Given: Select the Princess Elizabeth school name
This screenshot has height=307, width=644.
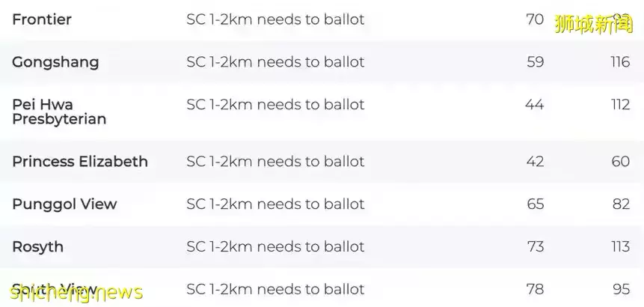Looking at the screenshot, I should pyautogui.click(x=80, y=162).
